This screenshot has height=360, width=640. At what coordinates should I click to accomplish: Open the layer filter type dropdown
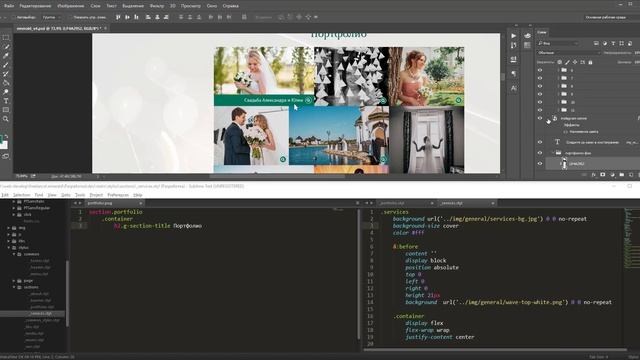pyautogui.click(x=558, y=43)
